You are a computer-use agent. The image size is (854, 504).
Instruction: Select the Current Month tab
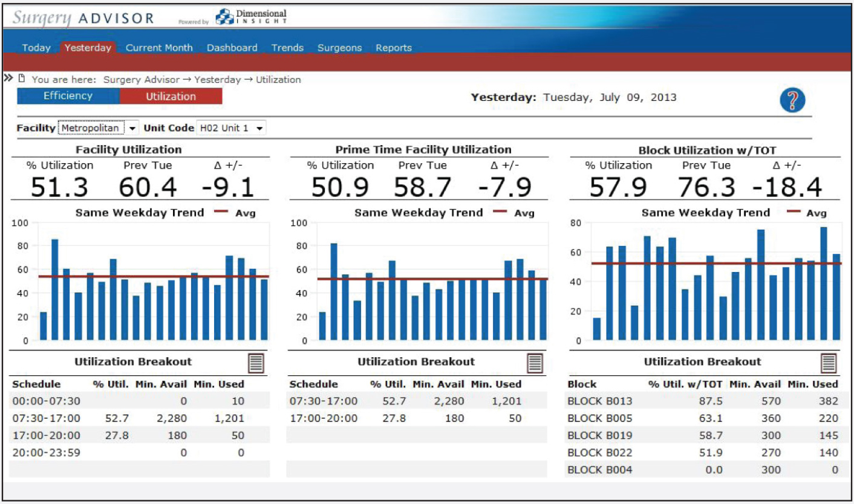159,48
